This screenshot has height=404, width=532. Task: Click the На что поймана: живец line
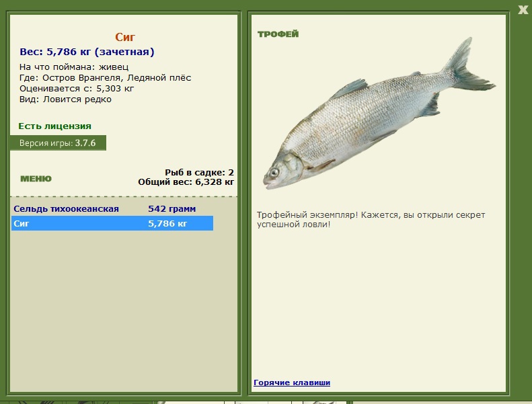[74, 67]
